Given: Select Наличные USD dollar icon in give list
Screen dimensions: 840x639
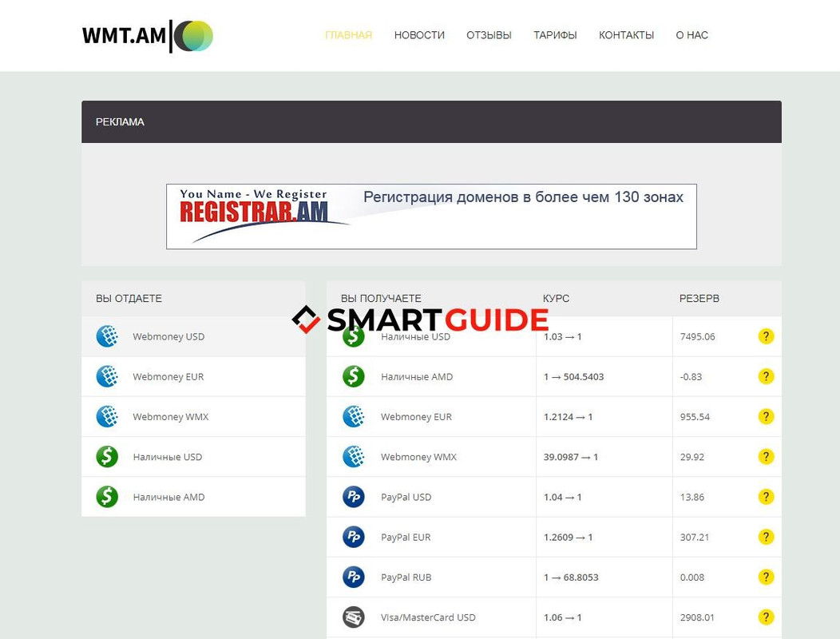Looking at the screenshot, I should click(x=107, y=457).
